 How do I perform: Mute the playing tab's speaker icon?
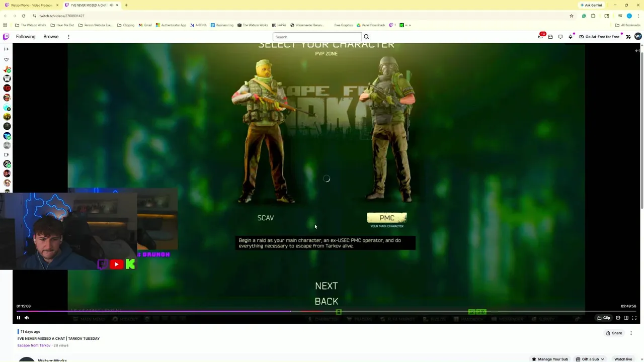coord(111,5)
